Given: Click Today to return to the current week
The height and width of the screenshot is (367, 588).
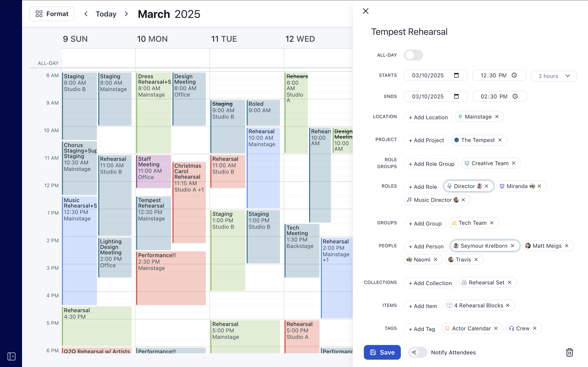Looking at the screenshot, I should click(x=106, y=14).
